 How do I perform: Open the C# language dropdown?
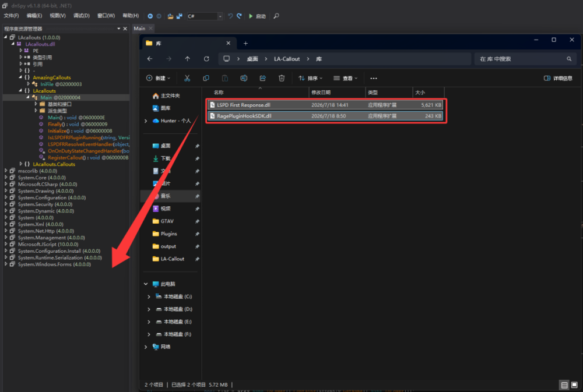click(x=205, y=16)
